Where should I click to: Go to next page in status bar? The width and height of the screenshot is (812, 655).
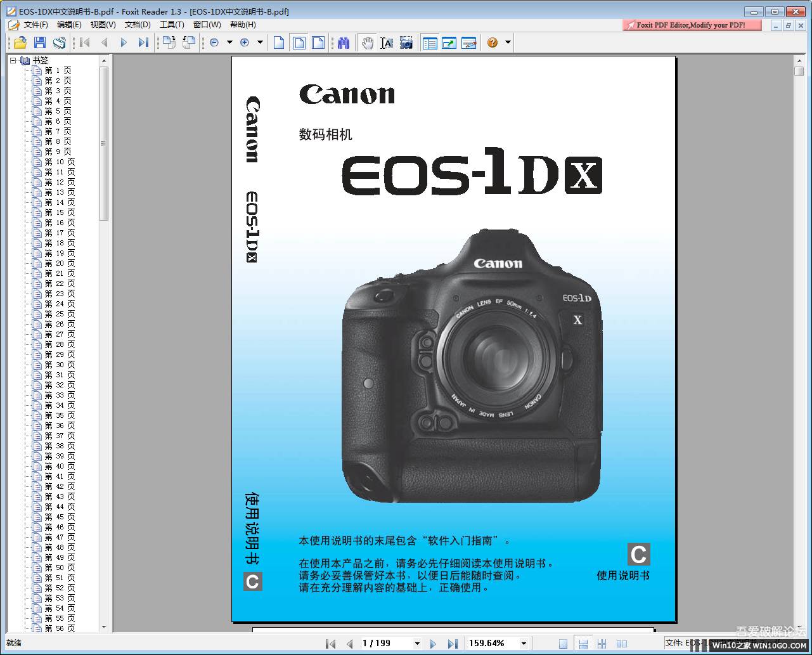(433, 644)
